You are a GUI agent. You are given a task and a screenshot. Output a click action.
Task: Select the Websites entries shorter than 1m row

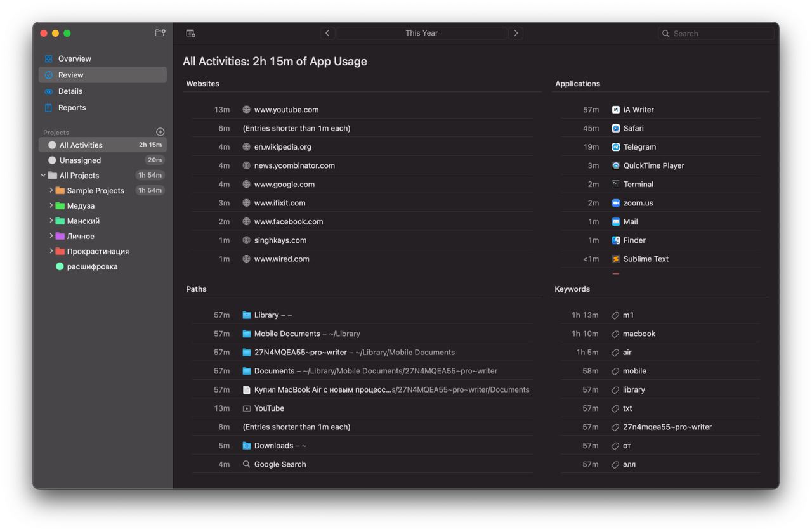tap(362, 128)
